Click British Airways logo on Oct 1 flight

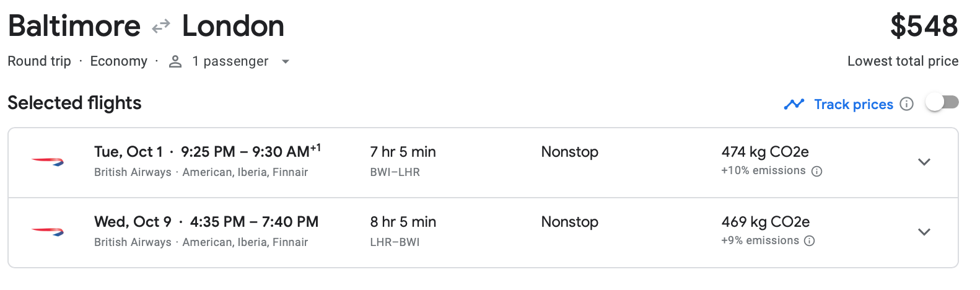(48, 162)
